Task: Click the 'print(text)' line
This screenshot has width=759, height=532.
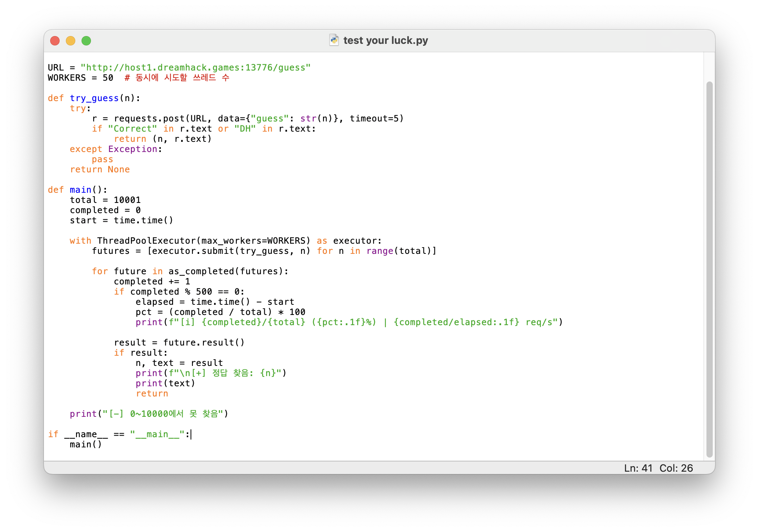Action: click(165, 383)
